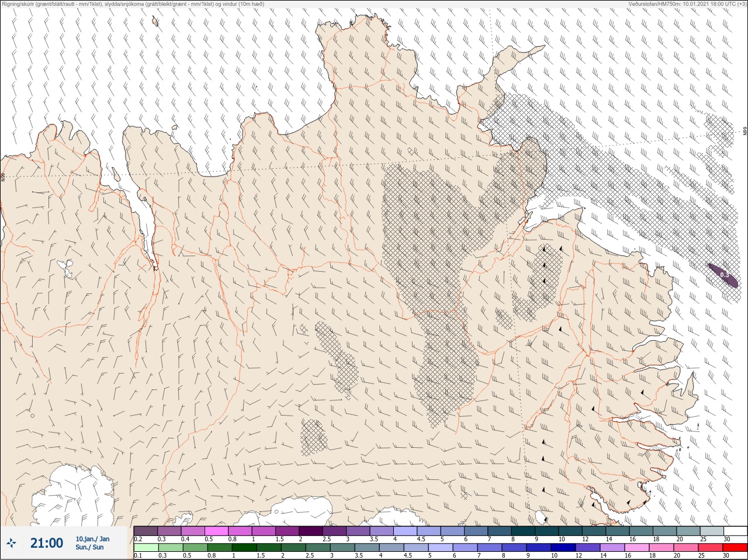
Task: Select the pale lilac 5 swatch in rain legend
Action: pos(441,548)
